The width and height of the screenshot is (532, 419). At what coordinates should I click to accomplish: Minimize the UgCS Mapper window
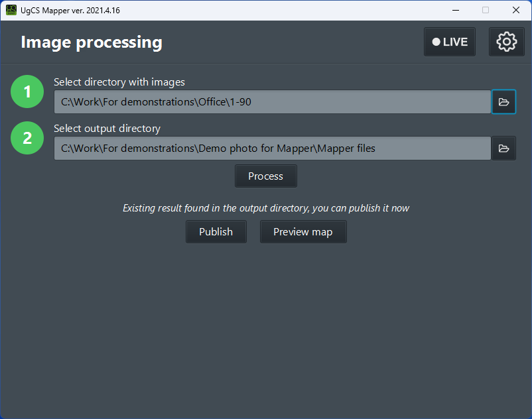point(455,10)
